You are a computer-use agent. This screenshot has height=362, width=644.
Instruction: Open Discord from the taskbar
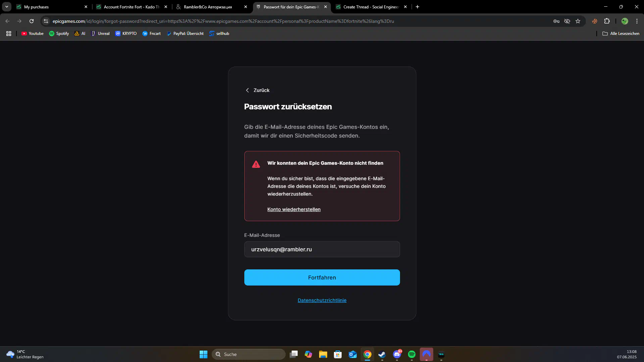click(x=397, y=354)
